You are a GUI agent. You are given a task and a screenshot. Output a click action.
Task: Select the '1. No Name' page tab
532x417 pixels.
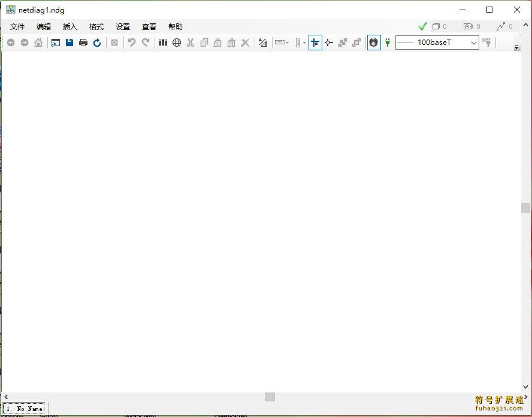coord(24,408)
